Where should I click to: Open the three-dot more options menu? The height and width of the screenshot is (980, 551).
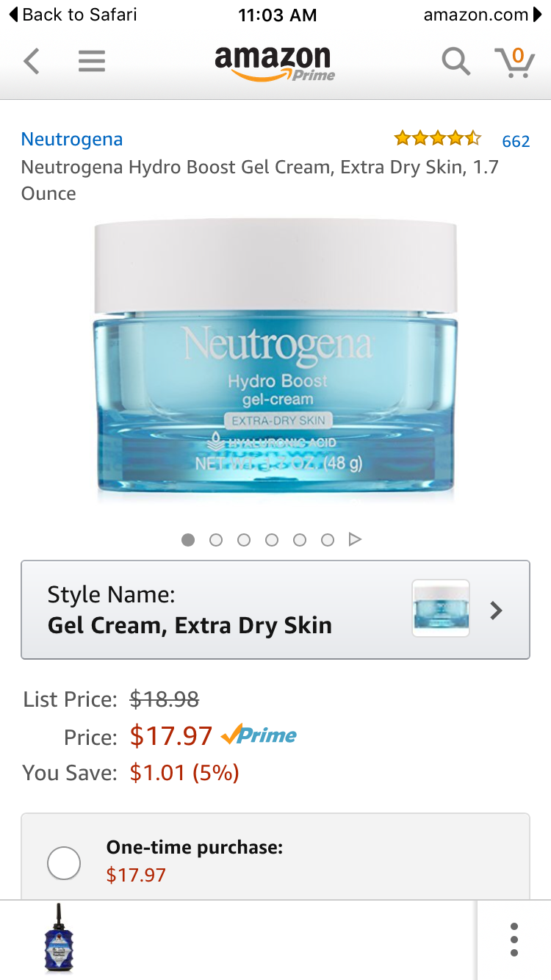coord(514,940)
